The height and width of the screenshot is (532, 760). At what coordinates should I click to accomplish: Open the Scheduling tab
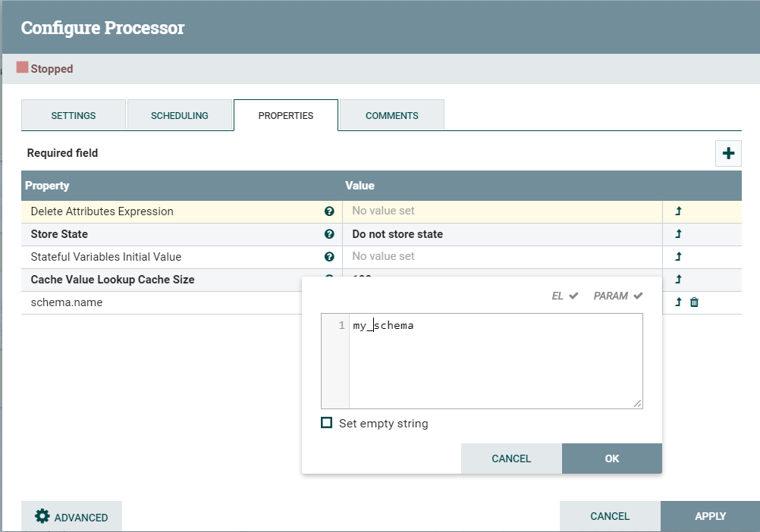click(180, 115)
